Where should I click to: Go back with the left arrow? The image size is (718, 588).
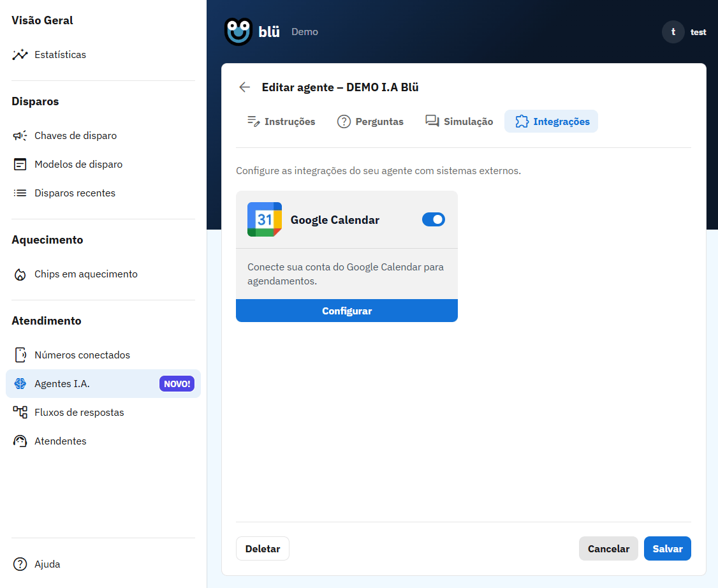244,87
